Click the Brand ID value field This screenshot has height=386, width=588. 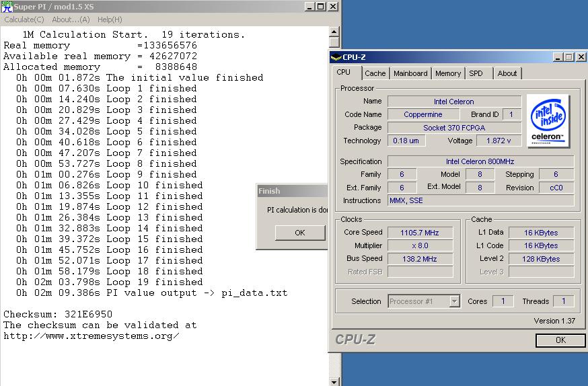[511, 114]
